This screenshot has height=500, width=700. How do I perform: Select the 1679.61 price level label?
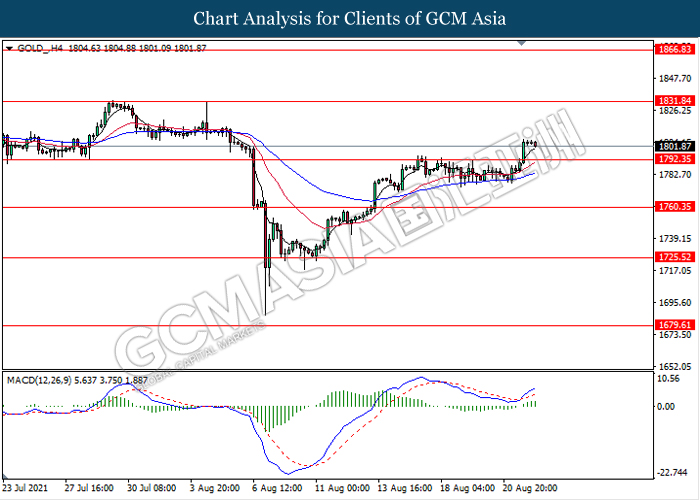(x=675, y=325)
